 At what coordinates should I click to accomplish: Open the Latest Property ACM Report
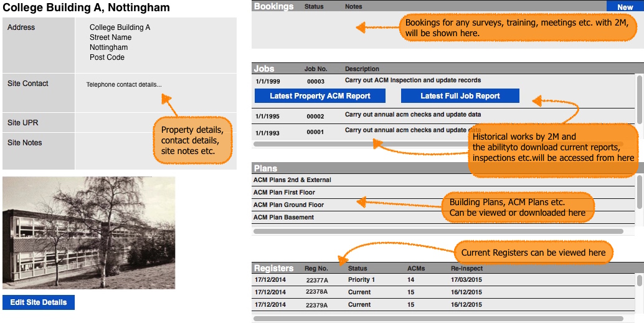tap(320, 96)
